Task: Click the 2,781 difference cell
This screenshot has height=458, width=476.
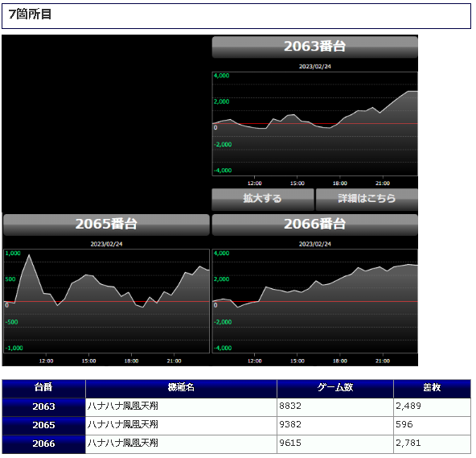Action: [x=433, y=444]
